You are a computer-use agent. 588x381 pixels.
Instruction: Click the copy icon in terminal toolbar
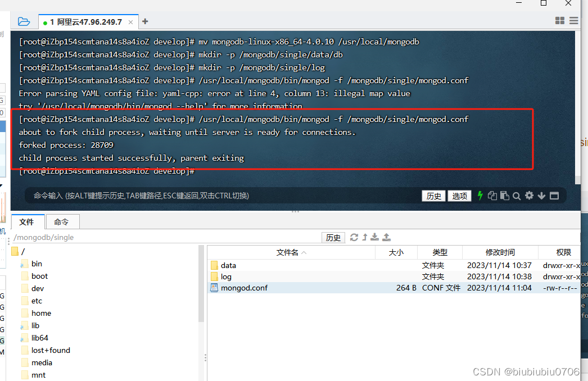(492, 196)
